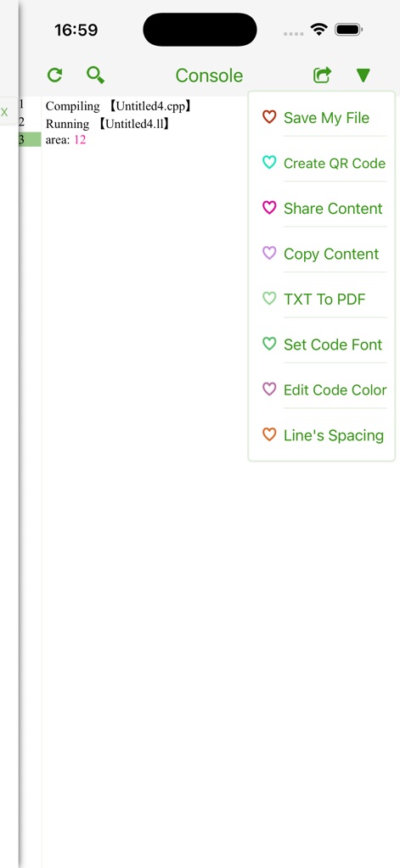This screenshot has width=400, height=868.
Task: Close the tab with the green x
Action: point(4,112)
